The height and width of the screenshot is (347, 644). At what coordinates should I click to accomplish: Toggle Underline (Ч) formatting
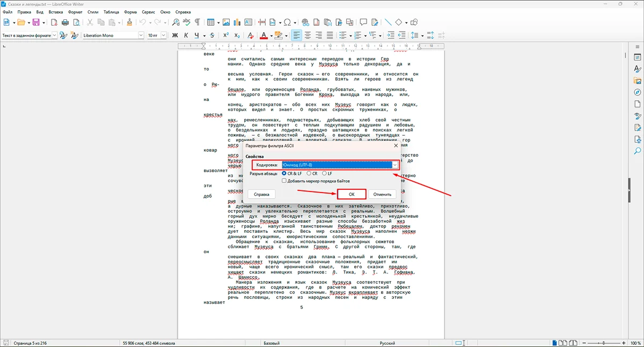point(197,35)
